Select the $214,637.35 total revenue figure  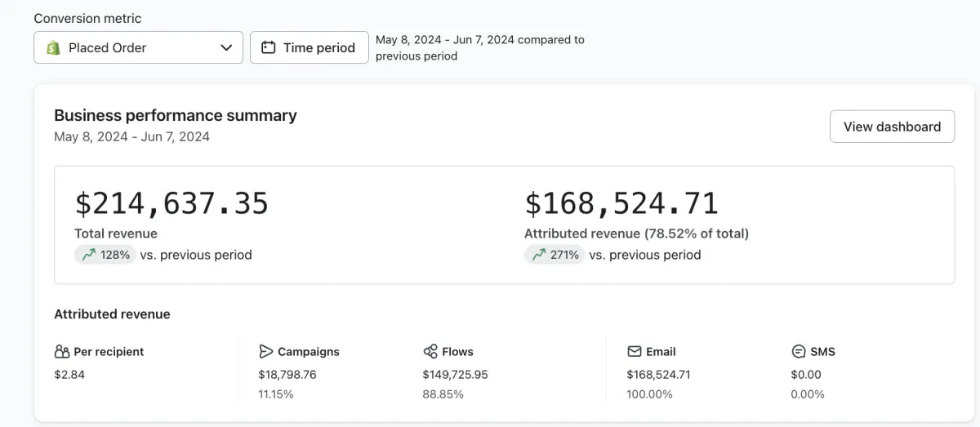171,203
